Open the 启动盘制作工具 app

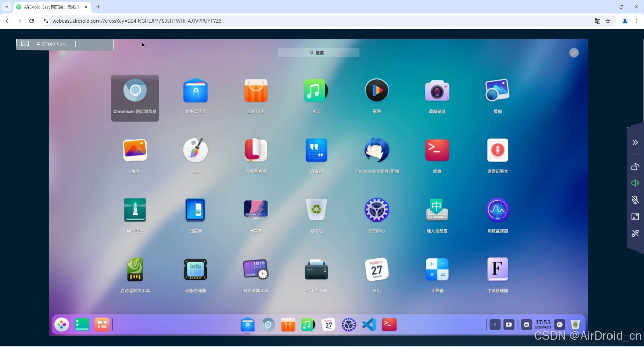135,269
